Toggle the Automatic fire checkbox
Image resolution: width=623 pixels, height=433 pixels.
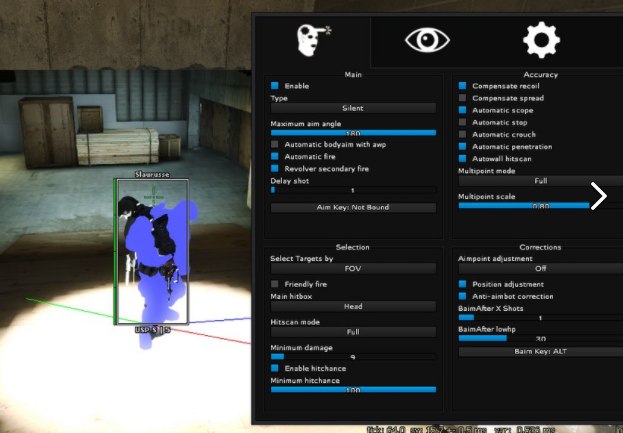tap(275, 157)
